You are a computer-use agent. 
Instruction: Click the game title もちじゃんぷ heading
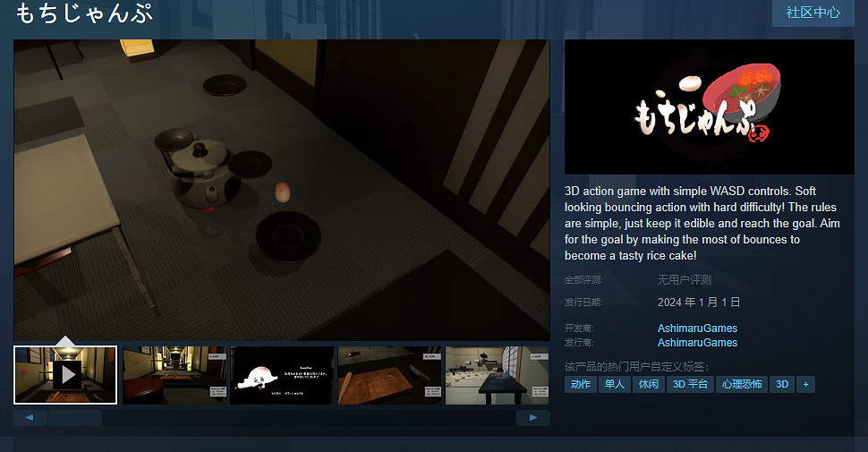[x=83, y=13]
